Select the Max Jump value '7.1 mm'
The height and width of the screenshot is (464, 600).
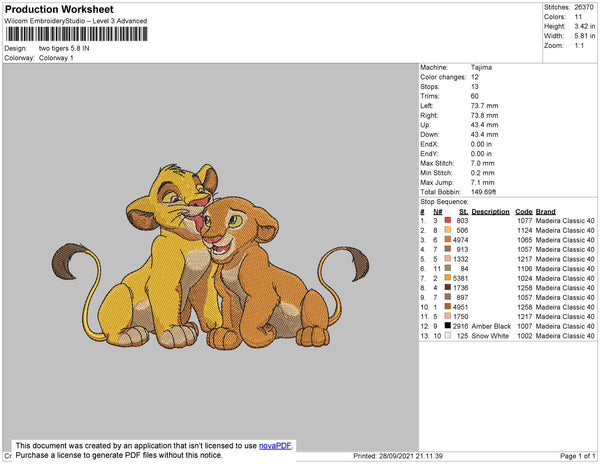(x=483, y=182)
